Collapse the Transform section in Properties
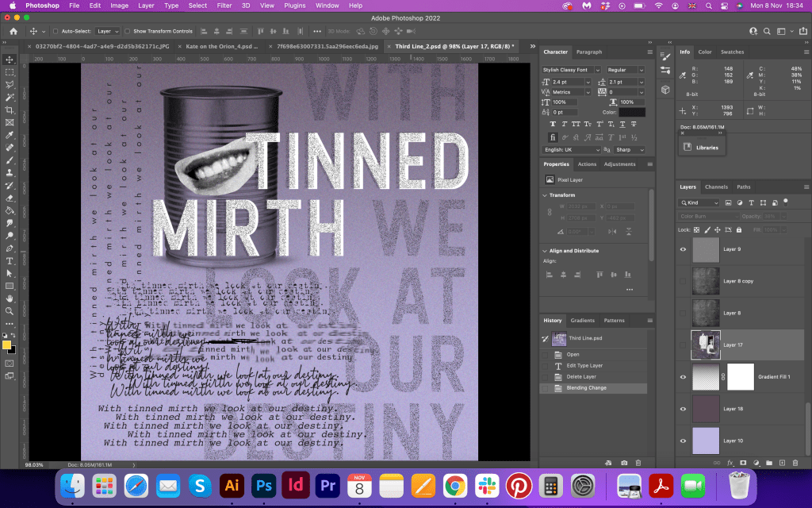 (546, 194)
